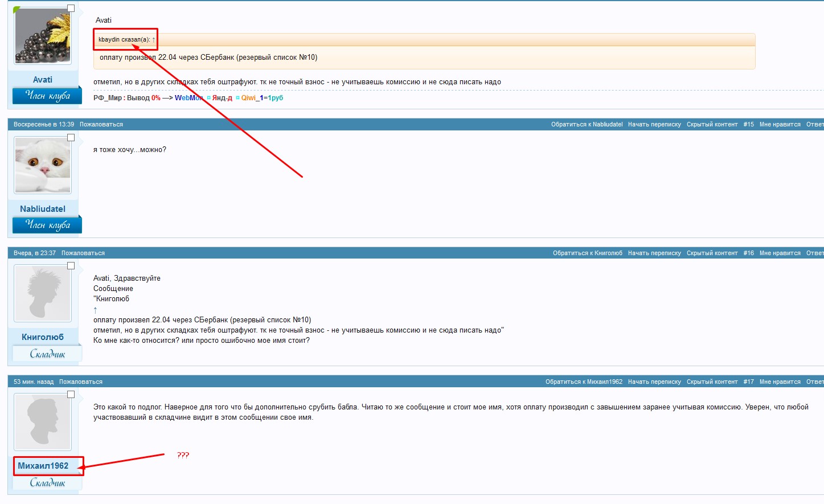Screen dimensions: 824x504
Task: Open 'Скрытый контент' on post #17
Action: pos(712,382)
